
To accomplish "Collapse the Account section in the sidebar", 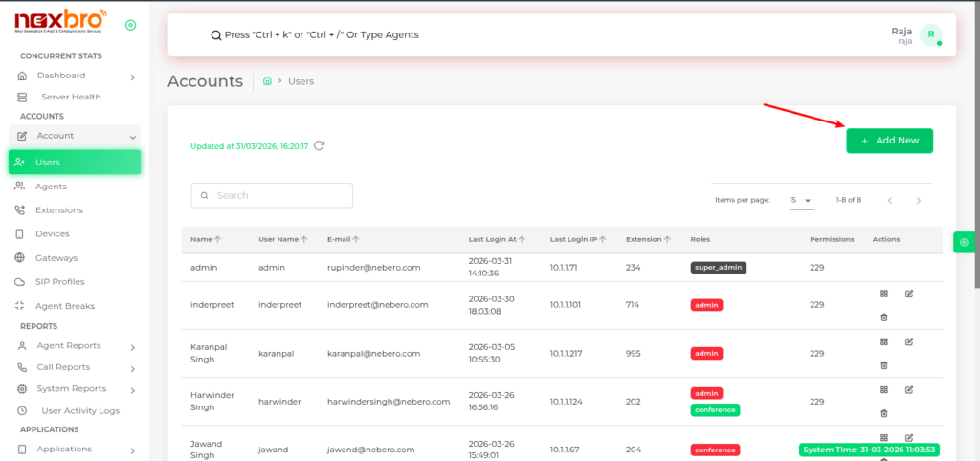I will [x=133, y=137].
